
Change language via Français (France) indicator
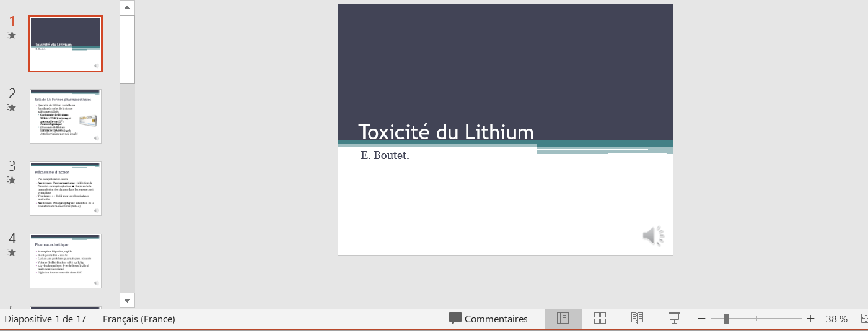pyautogui.click(x=139, y=319)
